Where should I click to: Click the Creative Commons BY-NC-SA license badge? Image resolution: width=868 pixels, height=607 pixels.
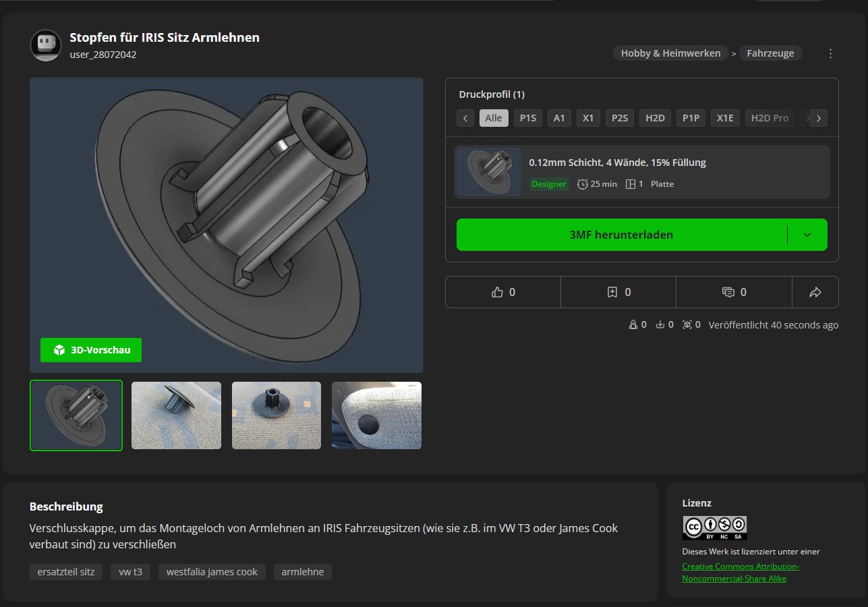[x=714, y=527]
